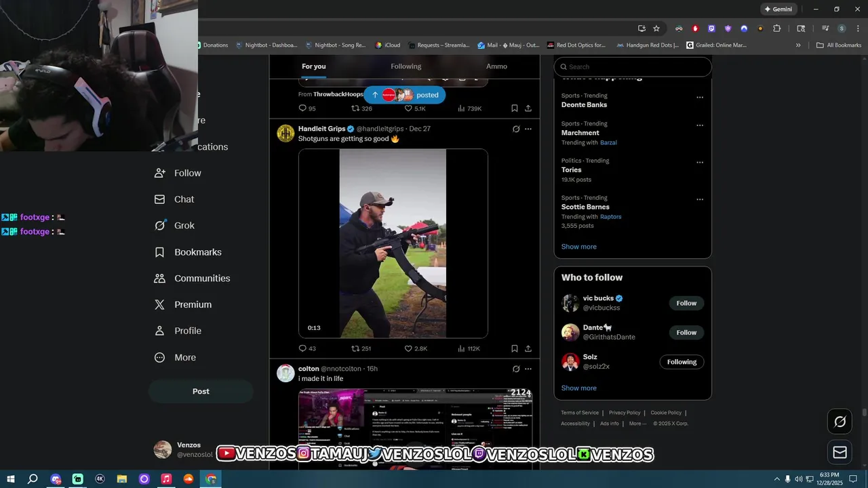The width and height of the screenshot is (868, 488).
Task: Open more options for colton's post
Action: pos(528,369)
